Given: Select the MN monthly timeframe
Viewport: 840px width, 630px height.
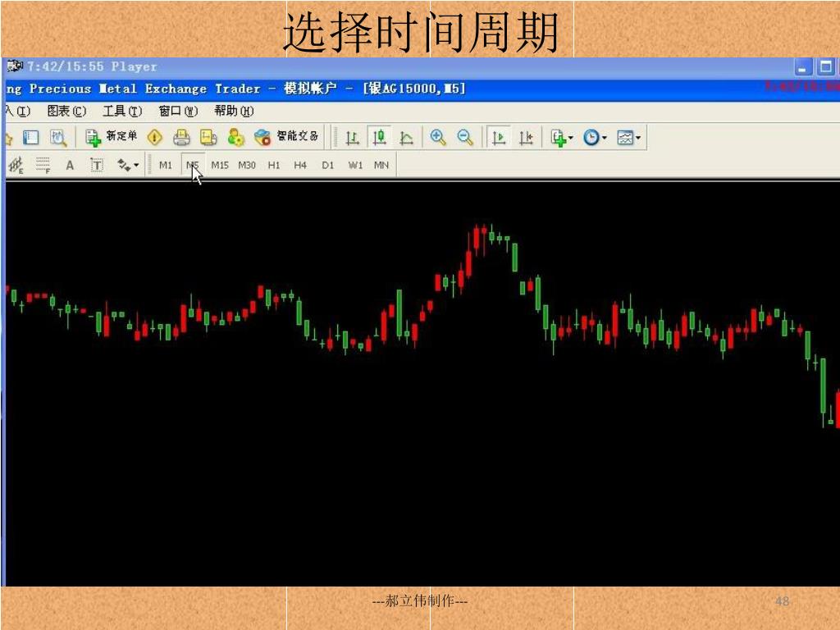Looking at the screenshot, I should coord(381,165).
